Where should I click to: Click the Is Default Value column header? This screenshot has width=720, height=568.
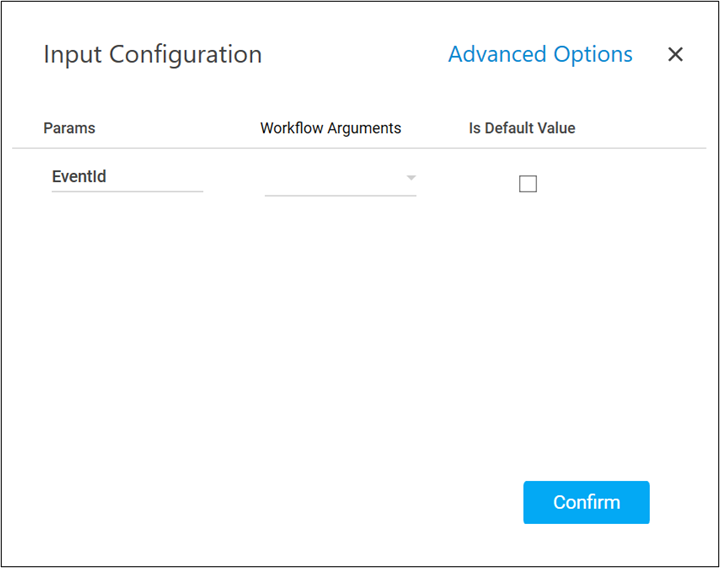point(522,128)
